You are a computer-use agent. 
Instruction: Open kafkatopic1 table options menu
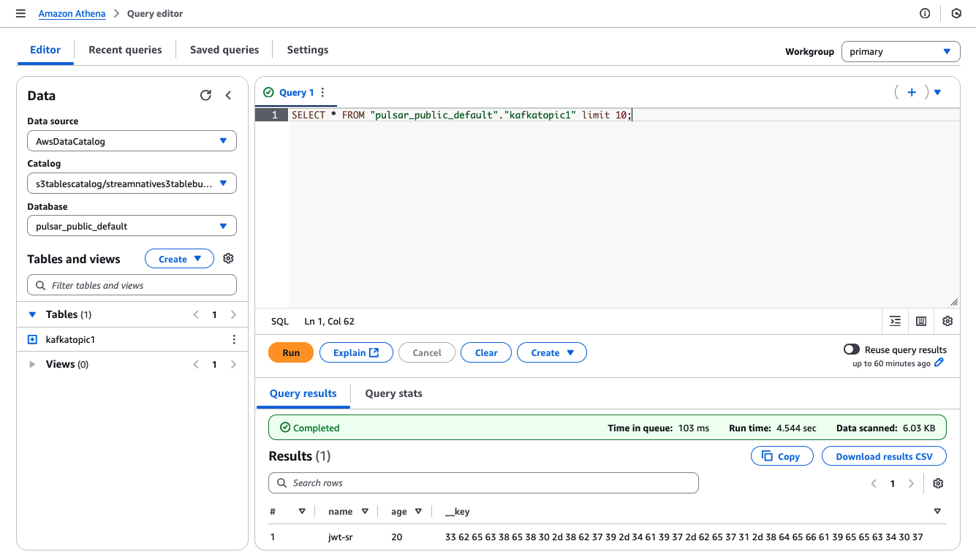[234, 339]
